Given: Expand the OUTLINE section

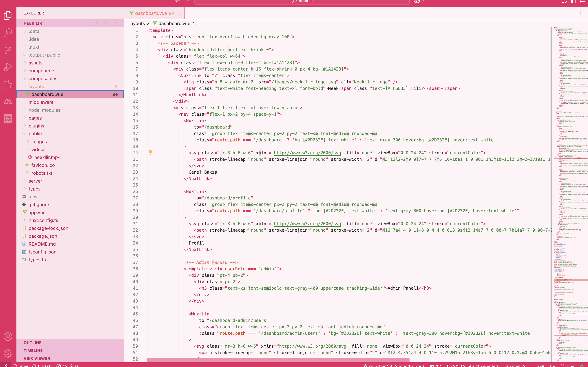Looking at the screenshot, I should click(33, 342).
